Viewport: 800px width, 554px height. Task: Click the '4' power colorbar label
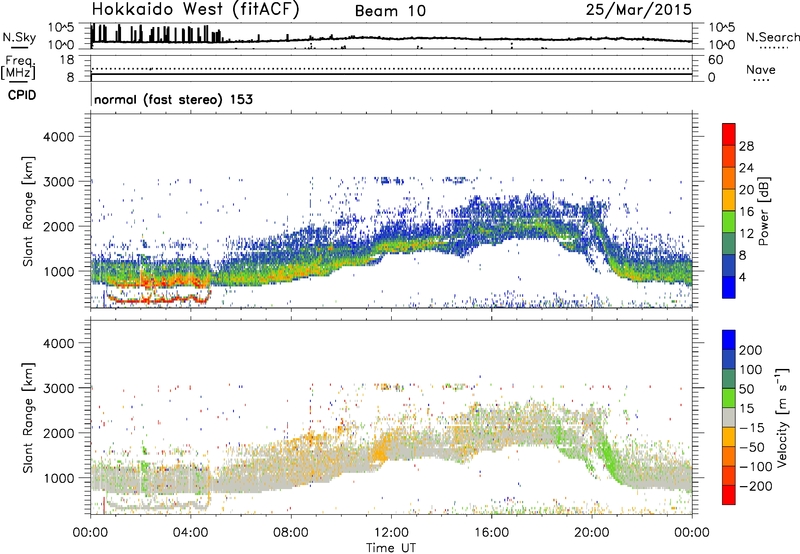[x=742, y=277]
